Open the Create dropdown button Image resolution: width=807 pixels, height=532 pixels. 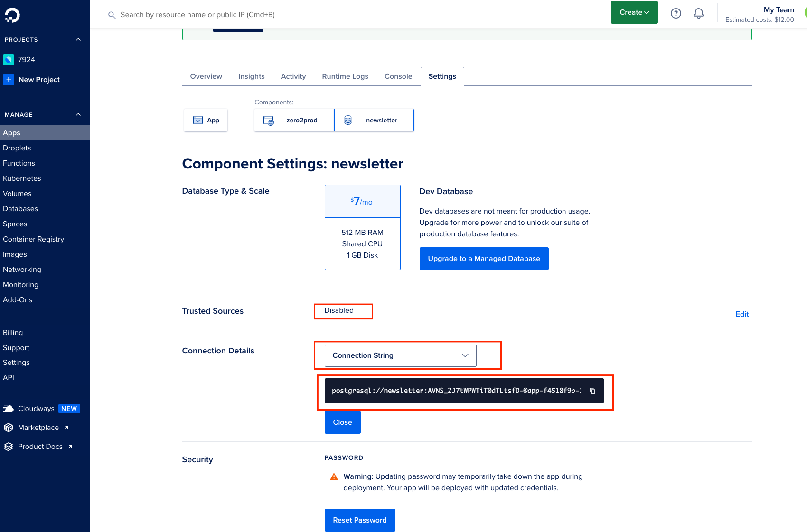634,12
